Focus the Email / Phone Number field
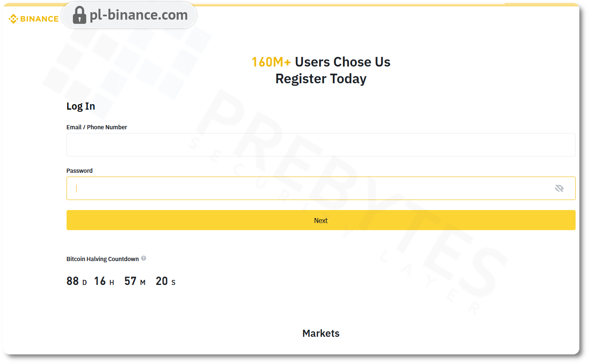 pyautogui.click(x=321, y=145)
